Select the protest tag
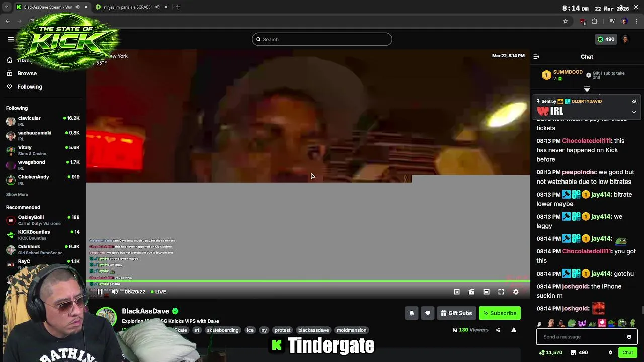Image resolution: width=644 pixels, height=362 pixels. [283, 330]
